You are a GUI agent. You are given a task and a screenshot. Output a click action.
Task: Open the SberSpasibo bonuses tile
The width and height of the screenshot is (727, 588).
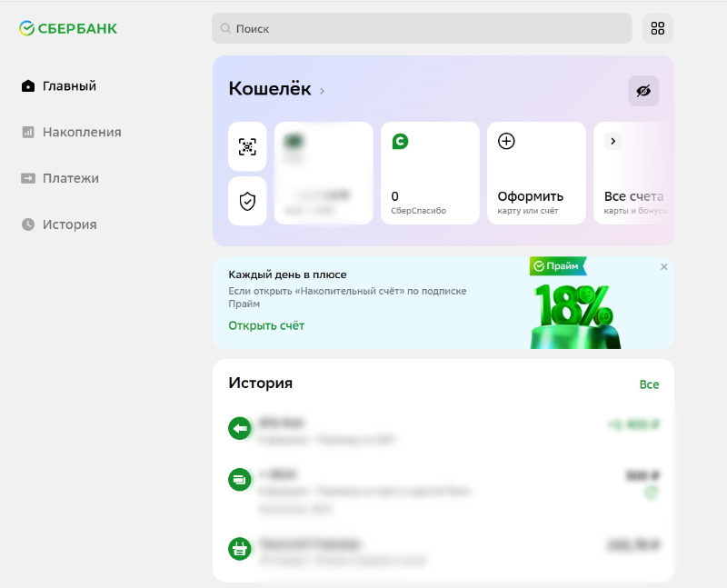(430, 173)
